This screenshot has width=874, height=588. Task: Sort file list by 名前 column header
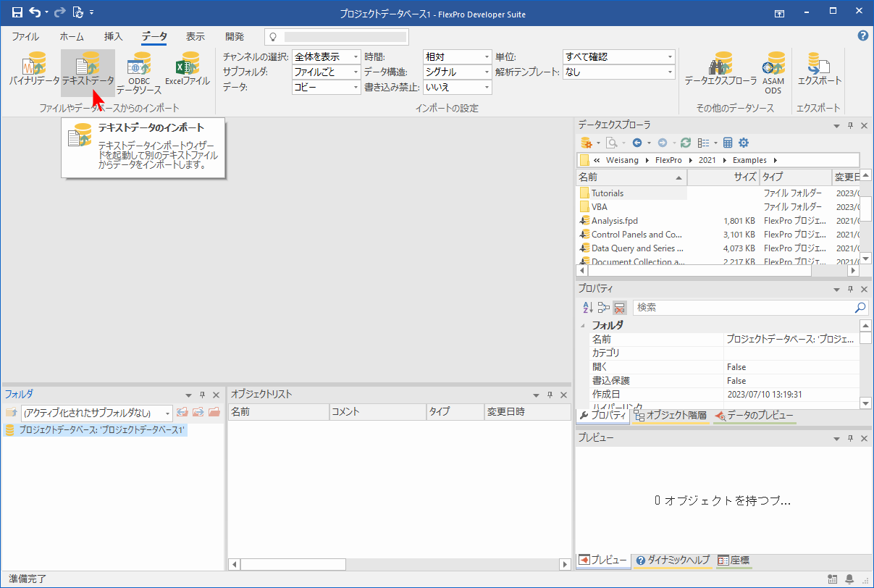point(631,177)
